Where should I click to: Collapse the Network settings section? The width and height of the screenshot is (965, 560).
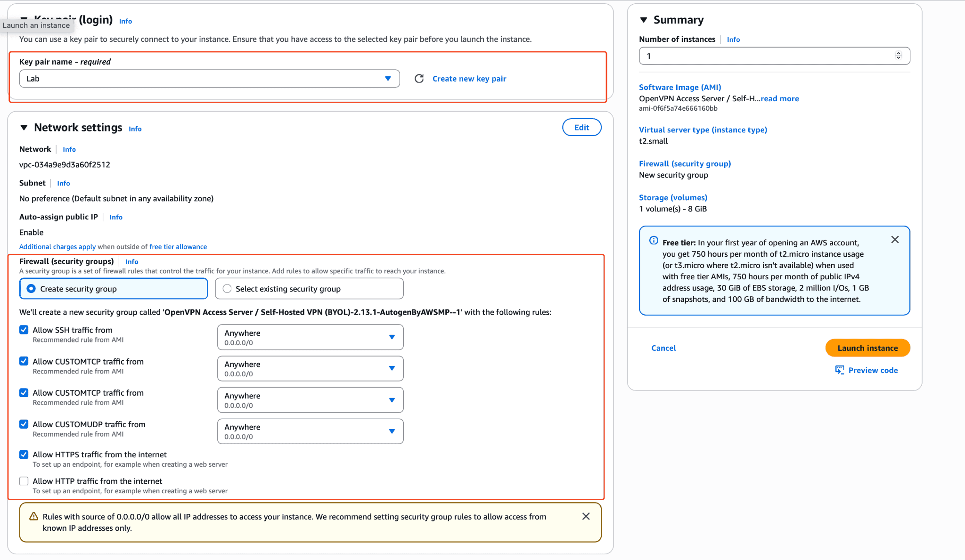pyautogui.click(x=24, y=128)
